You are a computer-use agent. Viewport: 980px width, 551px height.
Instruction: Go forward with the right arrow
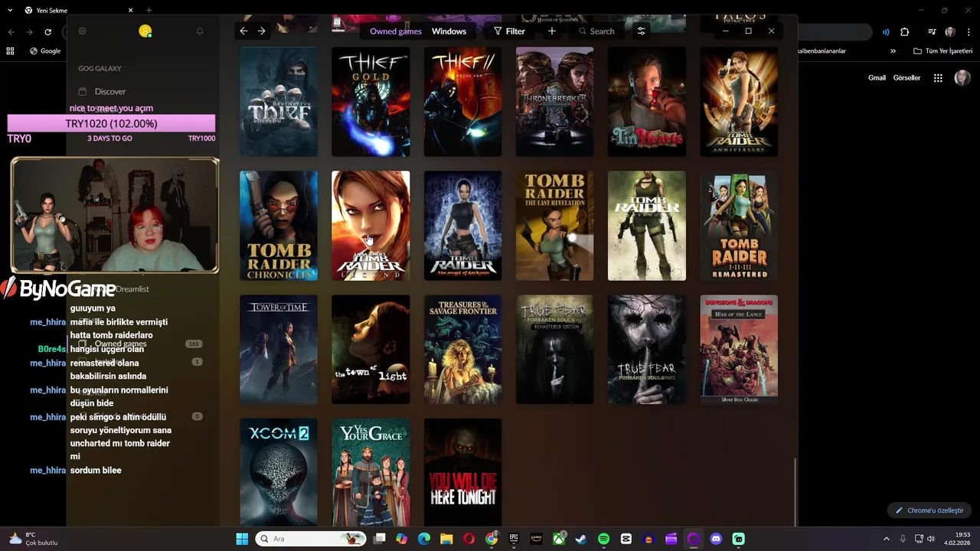[x=262, y=31]
